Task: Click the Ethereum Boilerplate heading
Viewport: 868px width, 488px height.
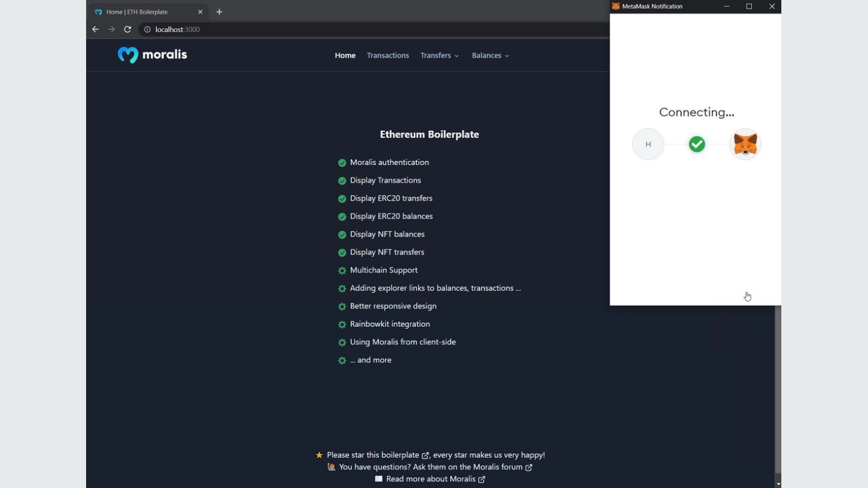Action: pyautogui.click(x=429, y=134)
